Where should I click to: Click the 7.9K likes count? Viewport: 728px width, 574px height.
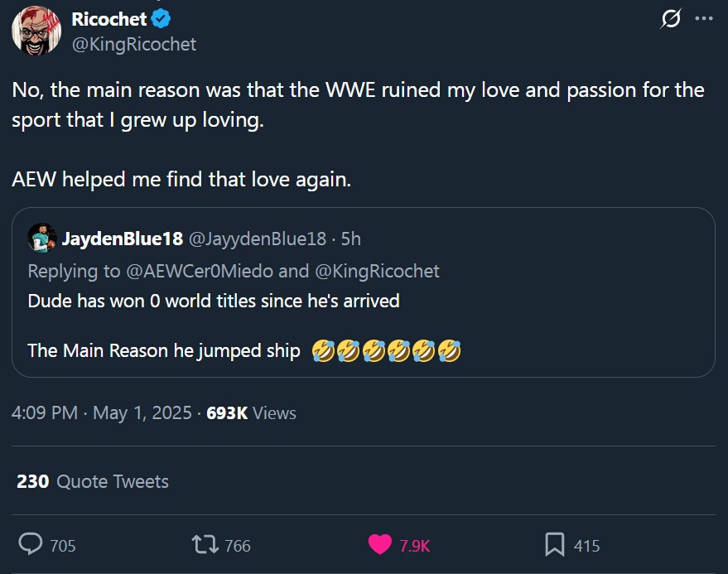pos(415,545)
